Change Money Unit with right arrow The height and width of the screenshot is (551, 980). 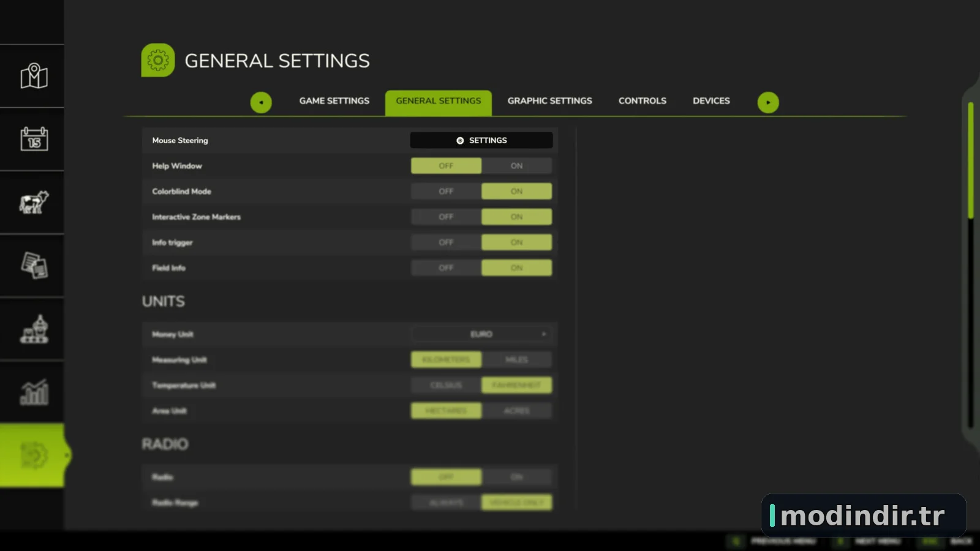(543, 334)
